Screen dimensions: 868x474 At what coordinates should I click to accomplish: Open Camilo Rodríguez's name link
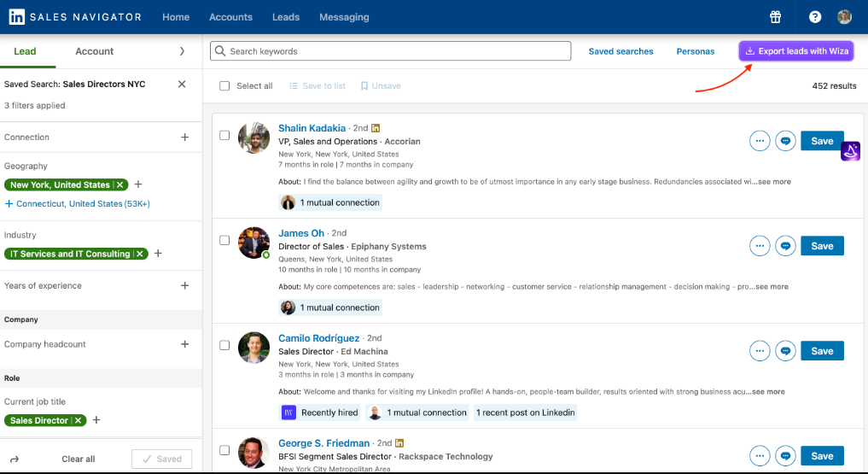coord(319,338)
